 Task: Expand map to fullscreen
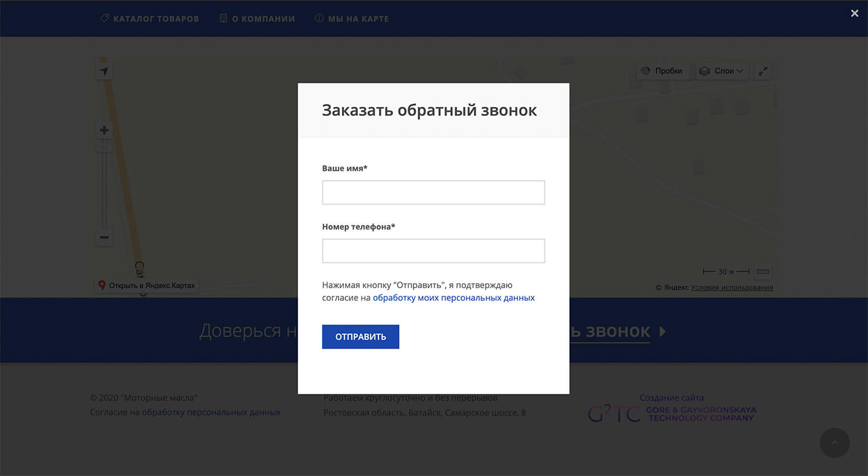pyautogui.click(x=763, y=71)
